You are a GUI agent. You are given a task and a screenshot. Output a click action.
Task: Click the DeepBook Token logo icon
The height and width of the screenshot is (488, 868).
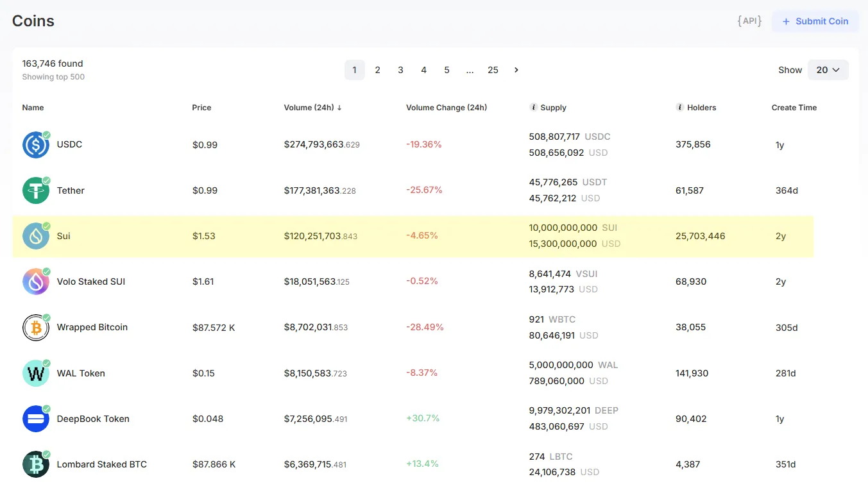click(x=36, y=419)
